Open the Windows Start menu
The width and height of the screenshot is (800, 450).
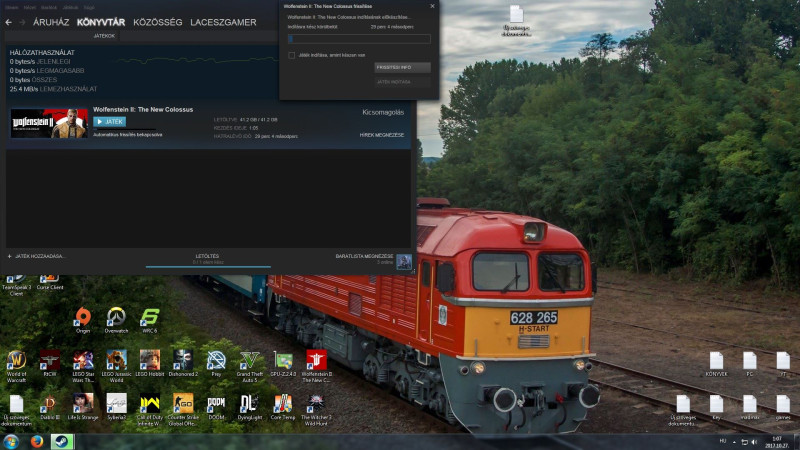11,441
